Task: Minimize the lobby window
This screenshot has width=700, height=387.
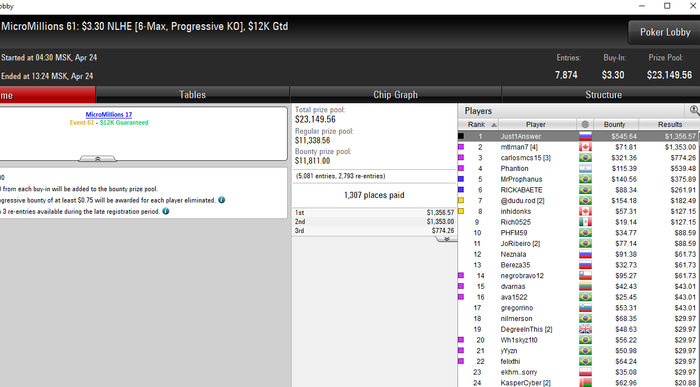Action: click(642, 6)
